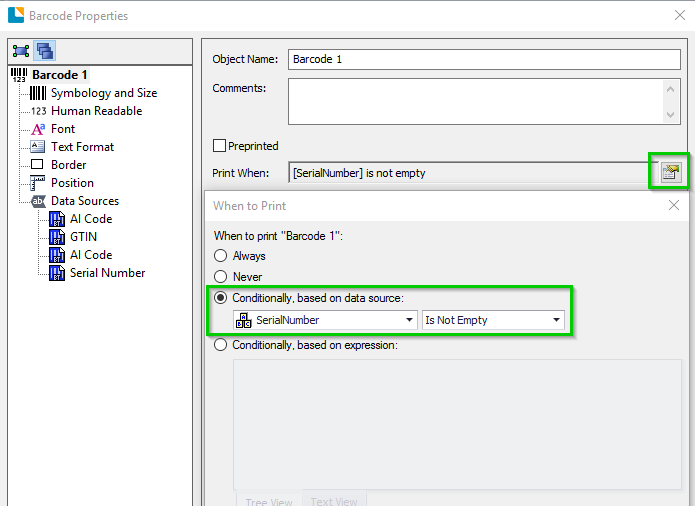Enable the Preprinted checkbox

pyautogui.click(x=219, y=146)
